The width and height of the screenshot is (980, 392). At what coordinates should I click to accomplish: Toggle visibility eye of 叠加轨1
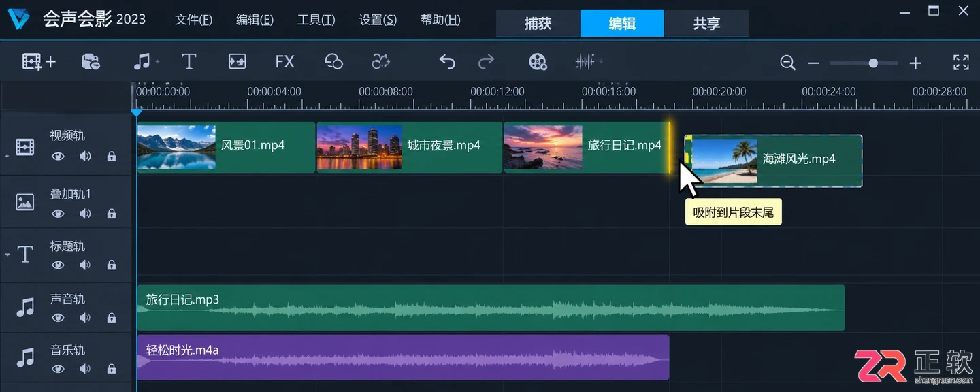point(59,214)
